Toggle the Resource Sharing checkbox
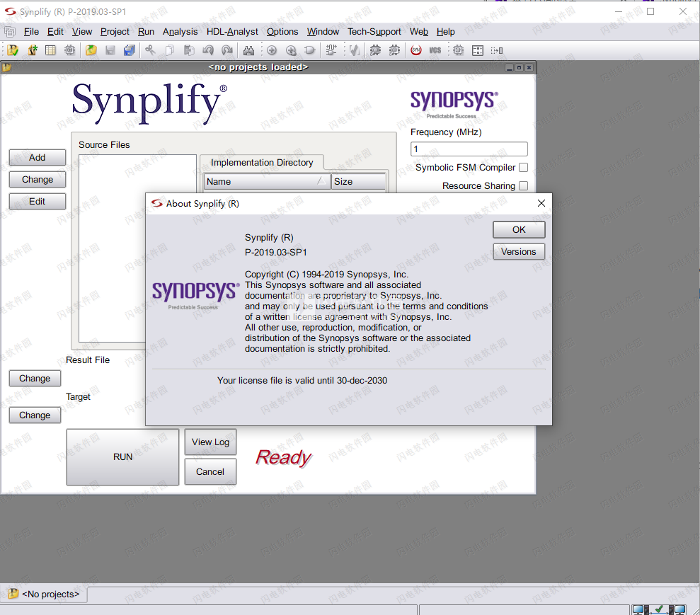700x615 pixels. [524, 185]
